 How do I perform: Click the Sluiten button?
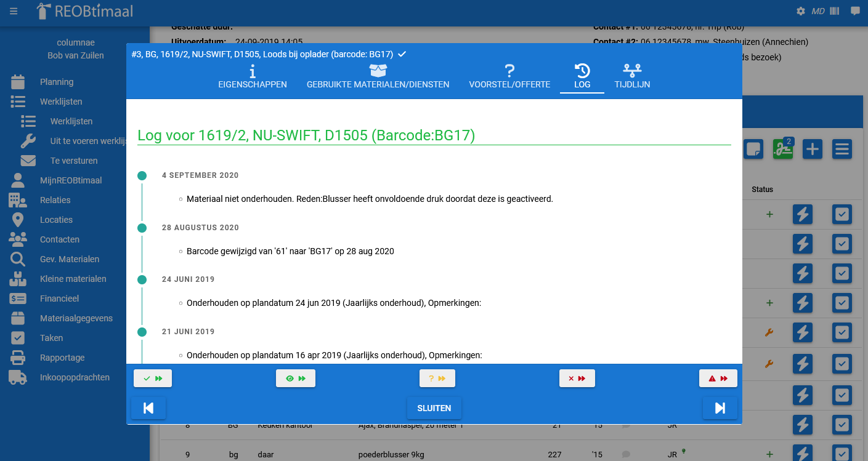click(x=434, y=408)
